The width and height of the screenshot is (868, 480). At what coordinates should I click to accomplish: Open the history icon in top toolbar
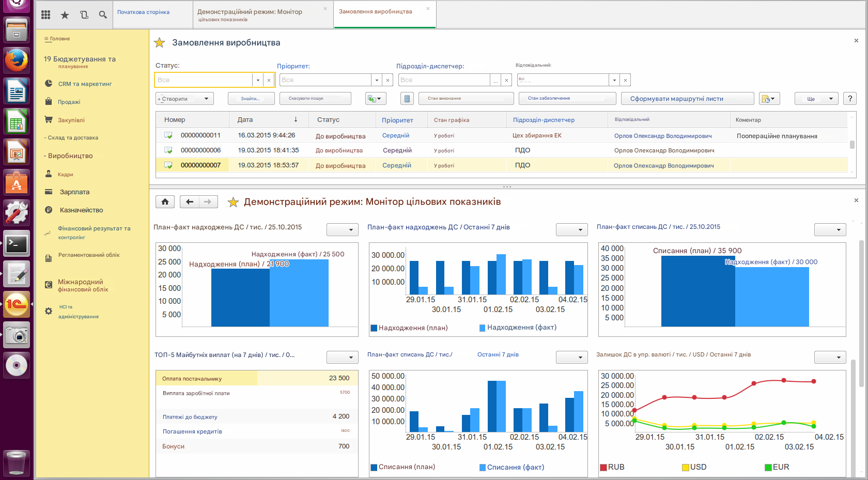tap(84, 15)
